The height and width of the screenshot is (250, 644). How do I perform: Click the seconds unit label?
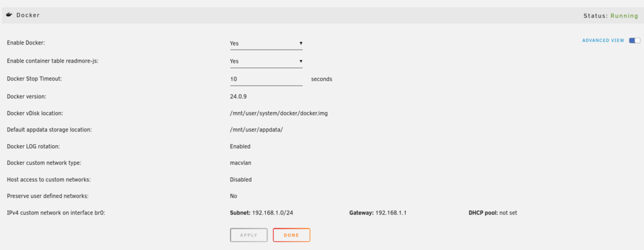pyautogui.click(x=321, y=79)
